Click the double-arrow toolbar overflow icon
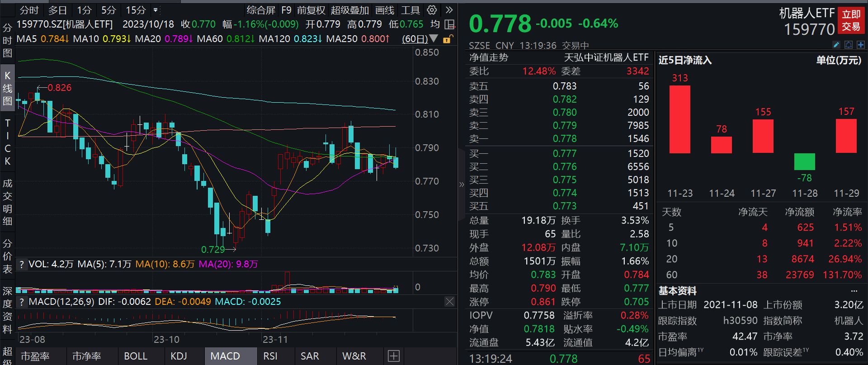 tap(449, 10)
